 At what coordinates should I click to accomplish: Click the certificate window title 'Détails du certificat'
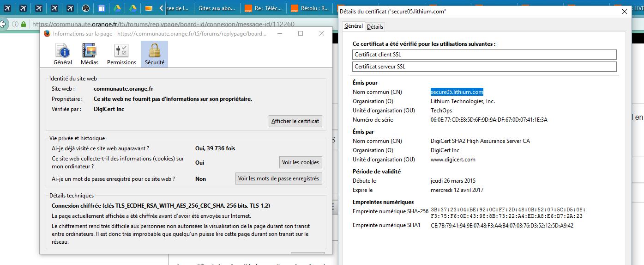[x=392, y=11]
